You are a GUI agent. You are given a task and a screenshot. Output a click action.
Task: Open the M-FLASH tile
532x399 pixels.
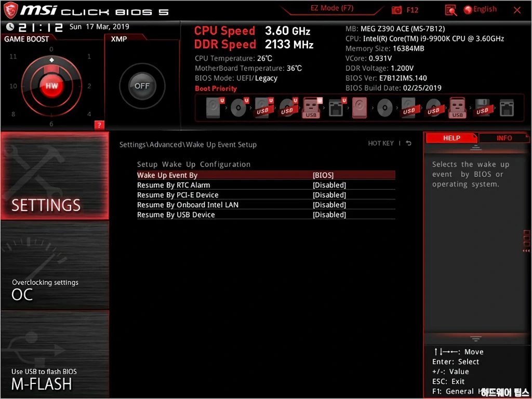point(55,354)
